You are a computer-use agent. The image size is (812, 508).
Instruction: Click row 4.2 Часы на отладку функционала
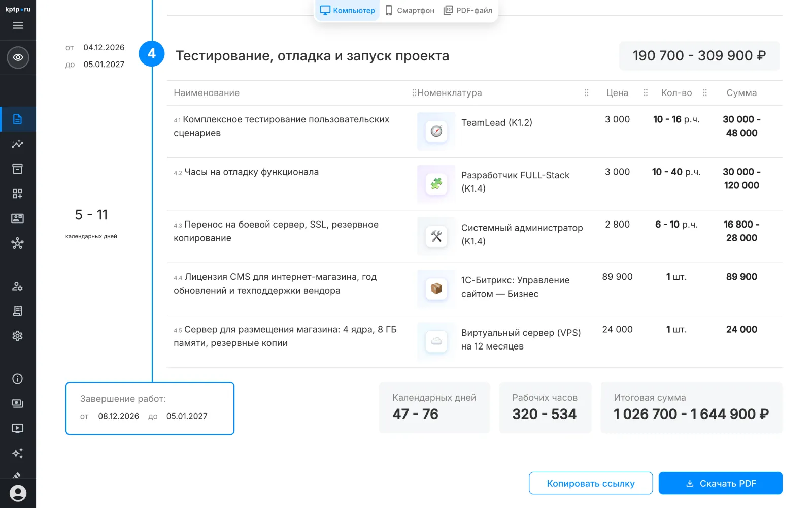pos(475,184)
